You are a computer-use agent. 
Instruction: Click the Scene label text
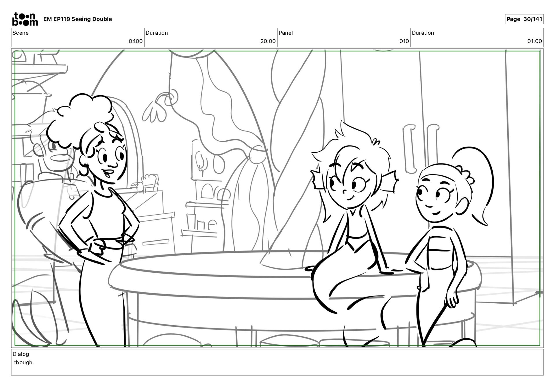point(21,33)
